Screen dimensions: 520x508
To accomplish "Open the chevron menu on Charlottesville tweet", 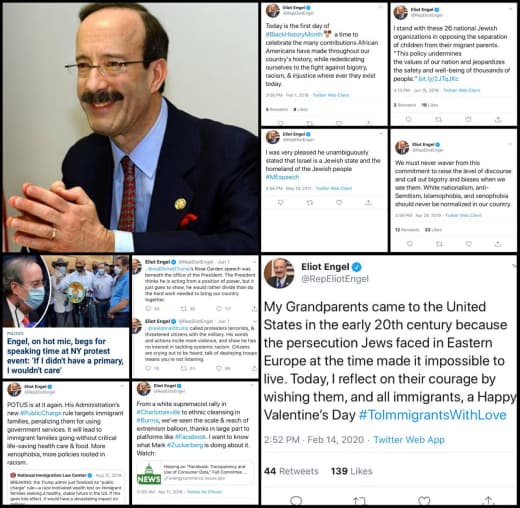I will (253, 385).
